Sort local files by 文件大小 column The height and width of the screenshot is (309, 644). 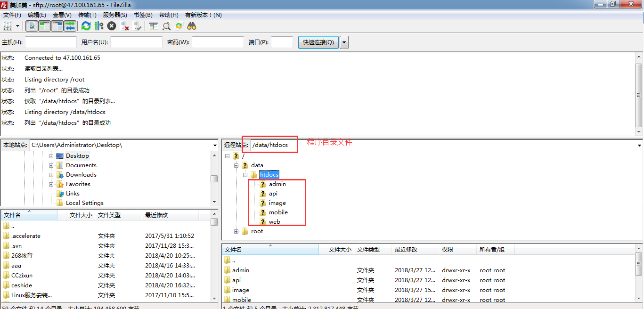[76, 215]
